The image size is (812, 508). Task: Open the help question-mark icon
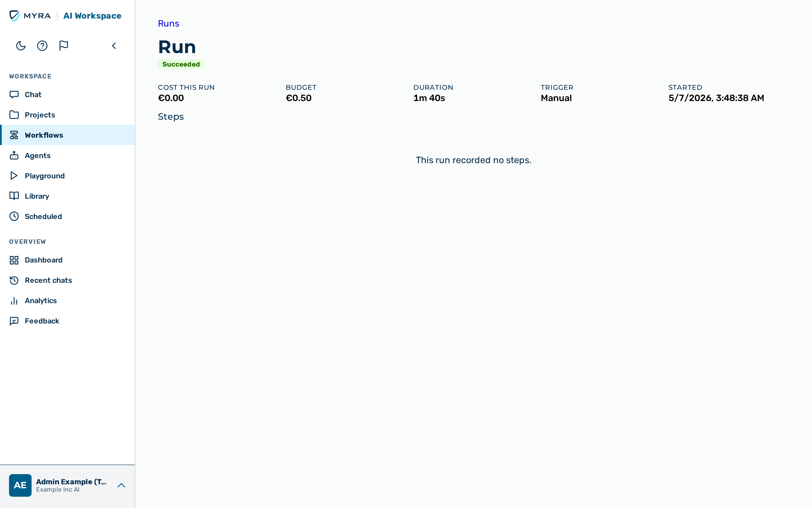point(42,46)
